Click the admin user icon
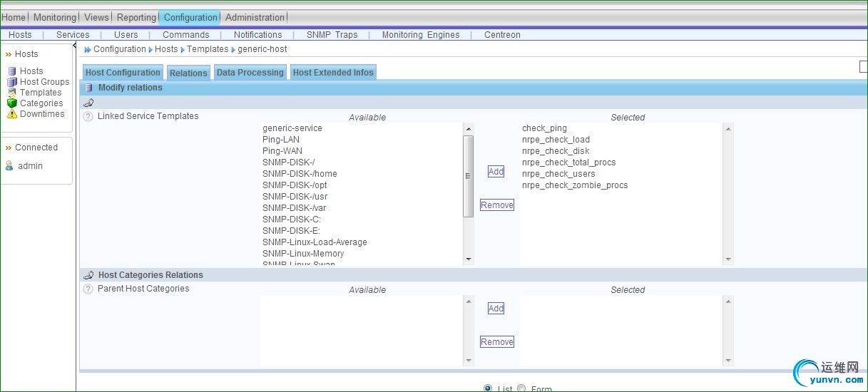The height and width of the screenshot is (392, 868). tap(9, 166)
